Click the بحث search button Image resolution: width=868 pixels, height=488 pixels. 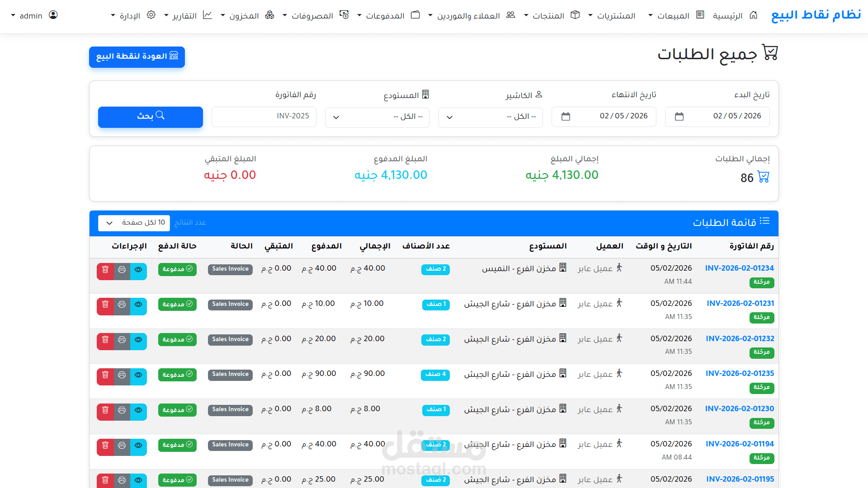pos(151,117)
